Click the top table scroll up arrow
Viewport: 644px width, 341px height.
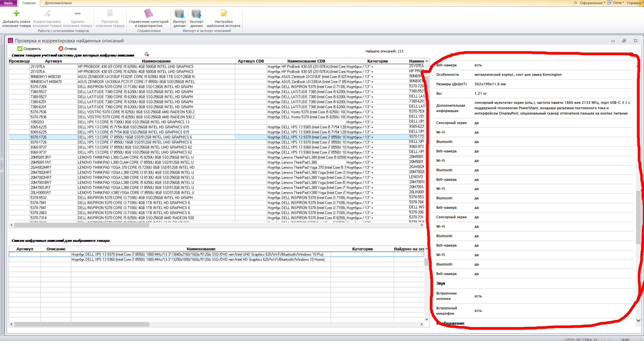click(427, 61)
